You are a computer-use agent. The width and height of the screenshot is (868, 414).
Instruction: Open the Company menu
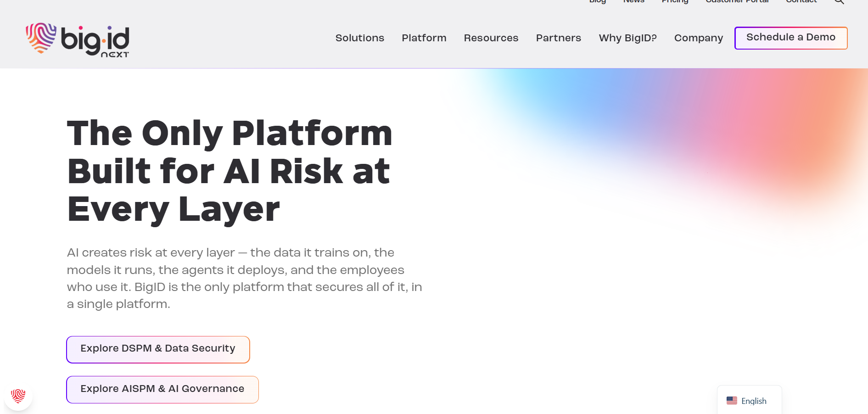pos(699,38)
